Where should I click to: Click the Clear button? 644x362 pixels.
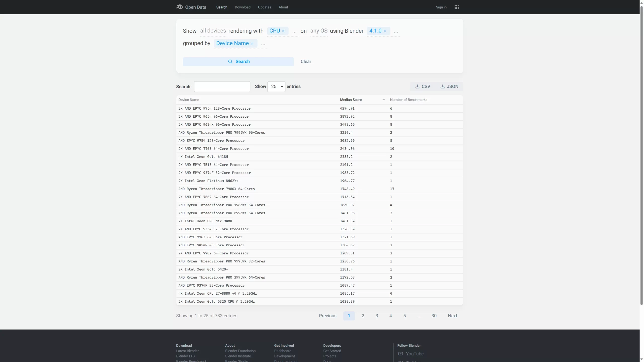click(306, 62)
